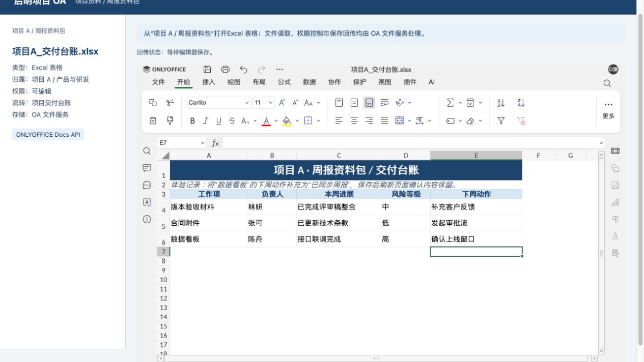The width and height of the screenshot is (644, 362).
Task: Align cell content to middle
Action: coord(354,103)
